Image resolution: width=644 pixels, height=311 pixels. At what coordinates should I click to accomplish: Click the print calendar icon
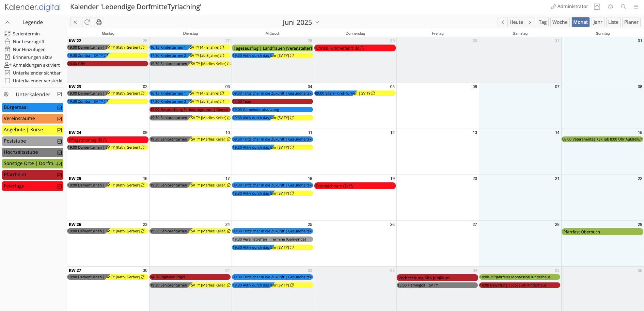pyautogui.click(x=99, y=22)
